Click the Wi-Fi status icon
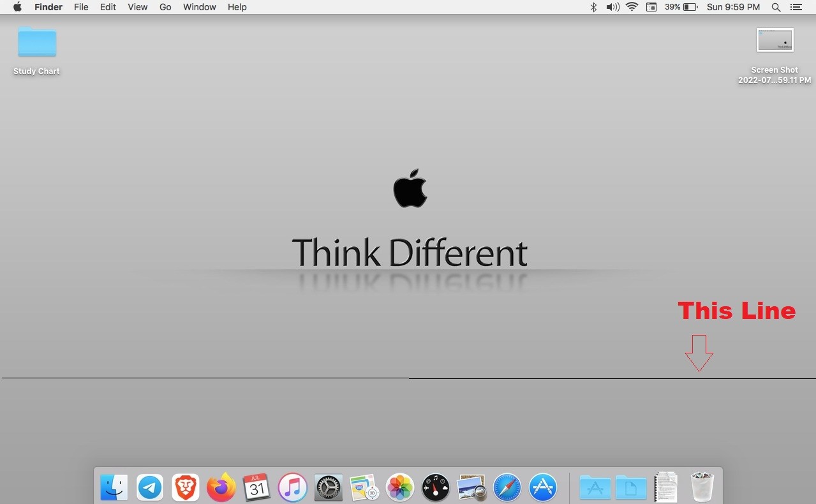The height and width of the screenshot is (504, 816). click(632, 7)
